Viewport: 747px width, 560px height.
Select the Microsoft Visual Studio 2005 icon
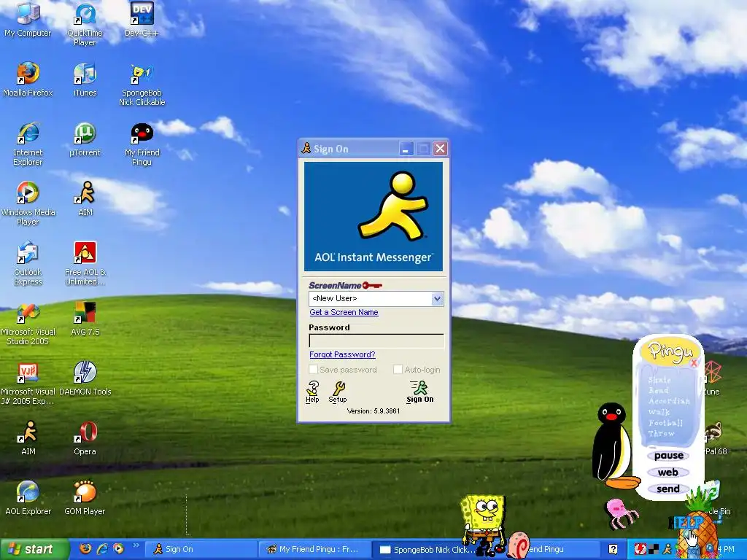[28, 323]
